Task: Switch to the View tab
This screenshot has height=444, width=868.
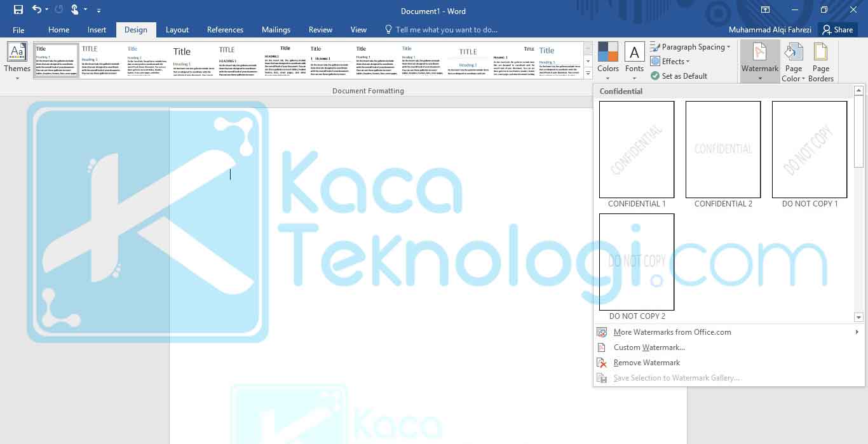Action: pos(358,30)
